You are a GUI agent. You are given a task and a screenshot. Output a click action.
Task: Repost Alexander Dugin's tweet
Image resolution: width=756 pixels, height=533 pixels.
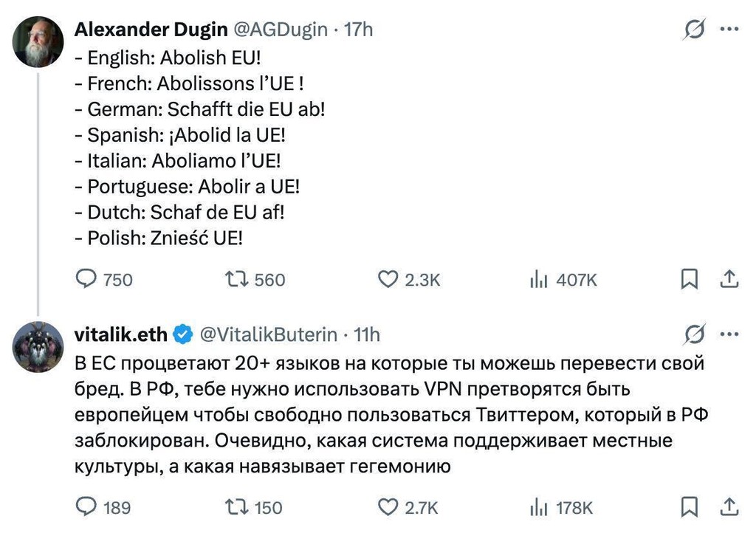(237, 279)
